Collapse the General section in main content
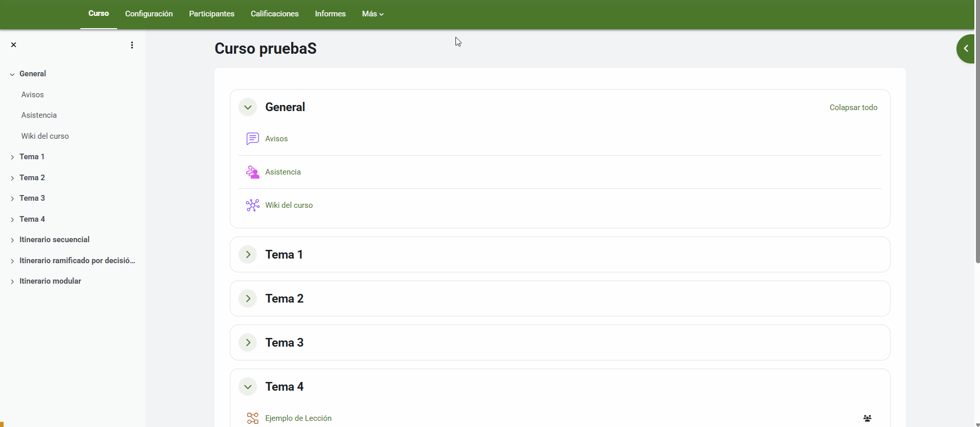The width and height of the screenshot is (980, 427). click(248, 108)
